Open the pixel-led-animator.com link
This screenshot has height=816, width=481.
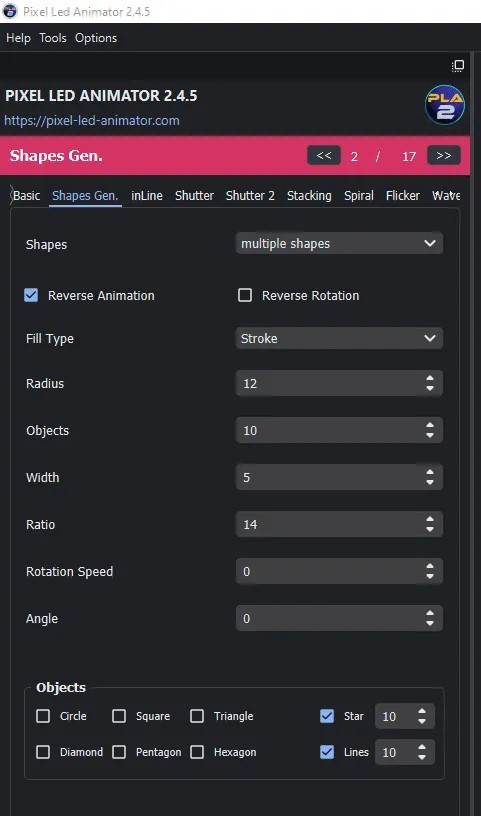point(92,121)
